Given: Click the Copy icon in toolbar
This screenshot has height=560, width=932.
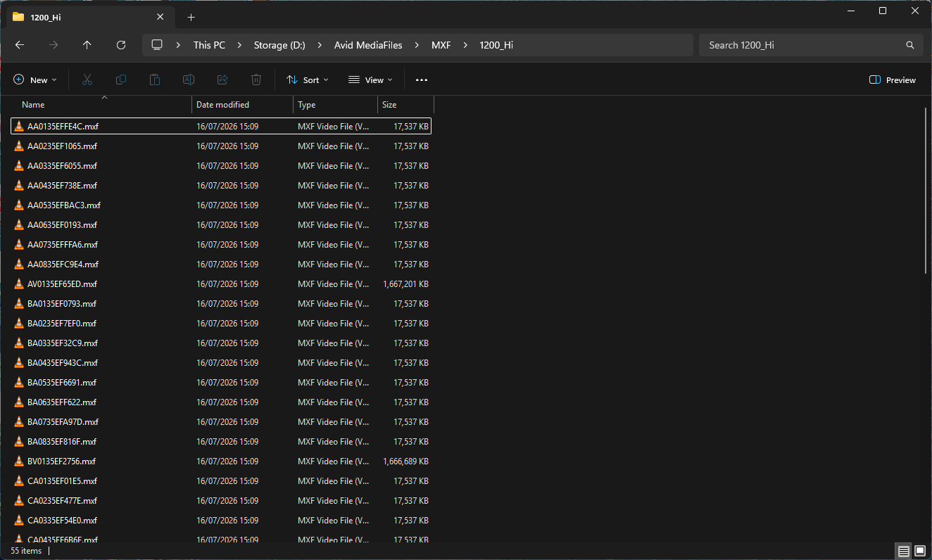Looking at the screenshot, I should pos(121,80).
